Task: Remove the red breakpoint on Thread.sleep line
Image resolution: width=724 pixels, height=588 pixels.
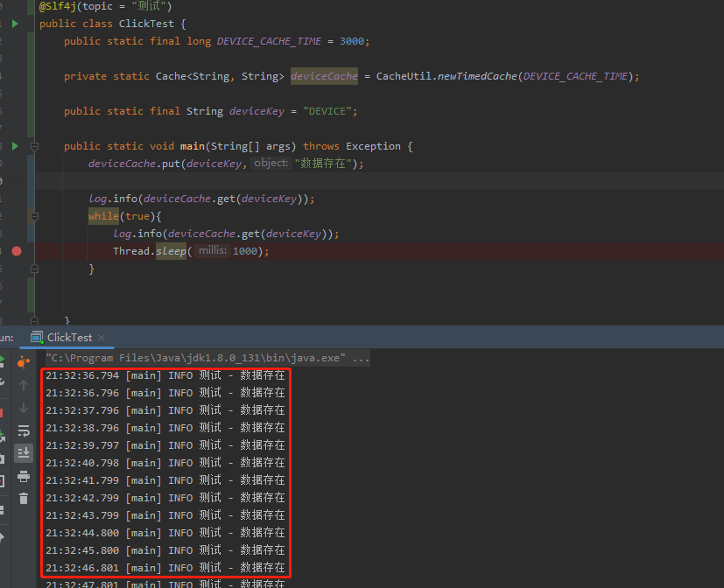Action: coord(17,251)
